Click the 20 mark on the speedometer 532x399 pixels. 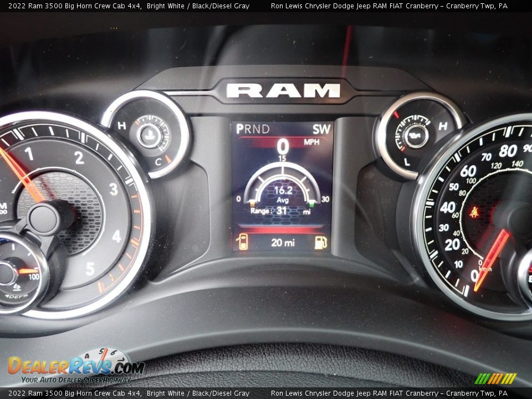click(452, 244)
